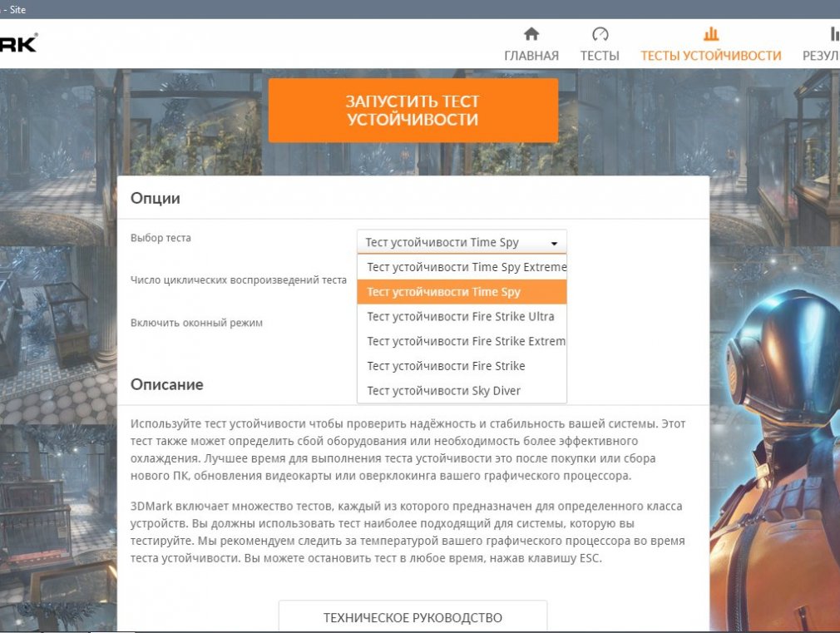Choose the highlighted Тест устойчивости Time Spy option
840x633 pixels.
click(x=462, y=292)
